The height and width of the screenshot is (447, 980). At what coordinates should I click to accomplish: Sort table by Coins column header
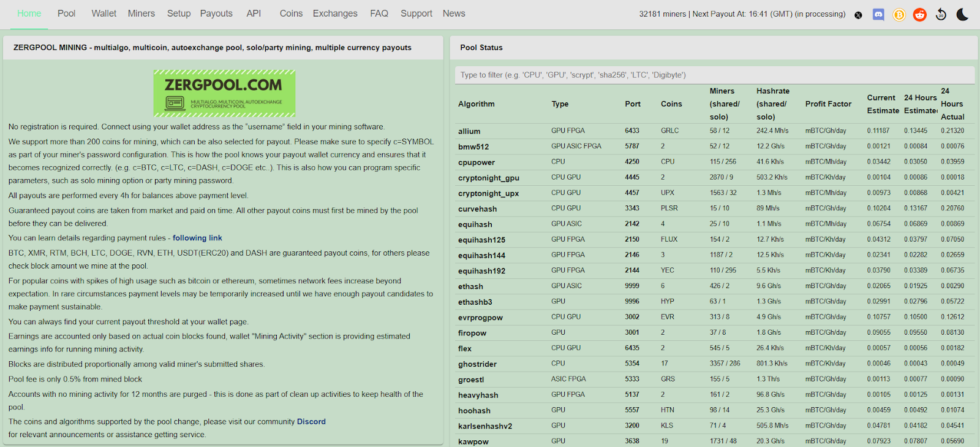tap(671, 104)
